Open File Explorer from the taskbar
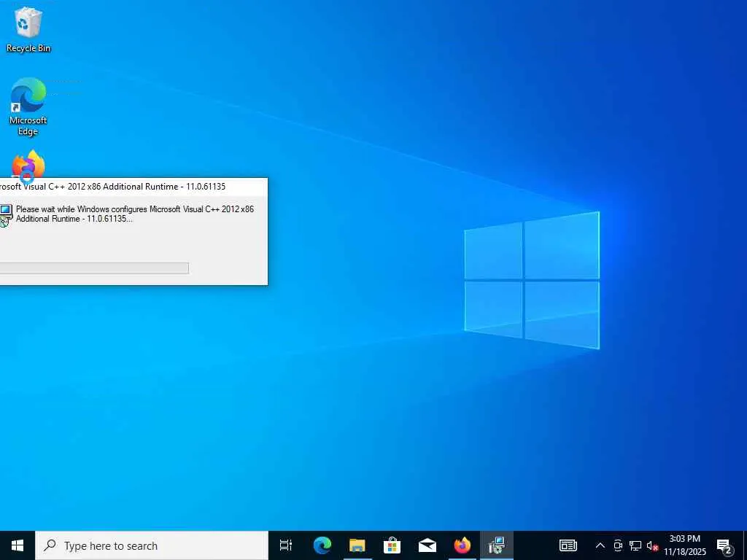 pos(357,545)
